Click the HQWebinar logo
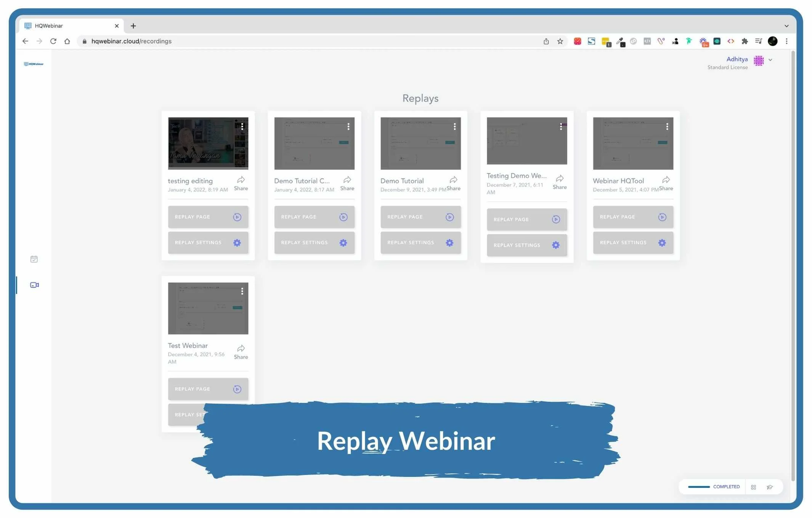The width and height of the screenshot is (812, 518). [x=34, y=64]
